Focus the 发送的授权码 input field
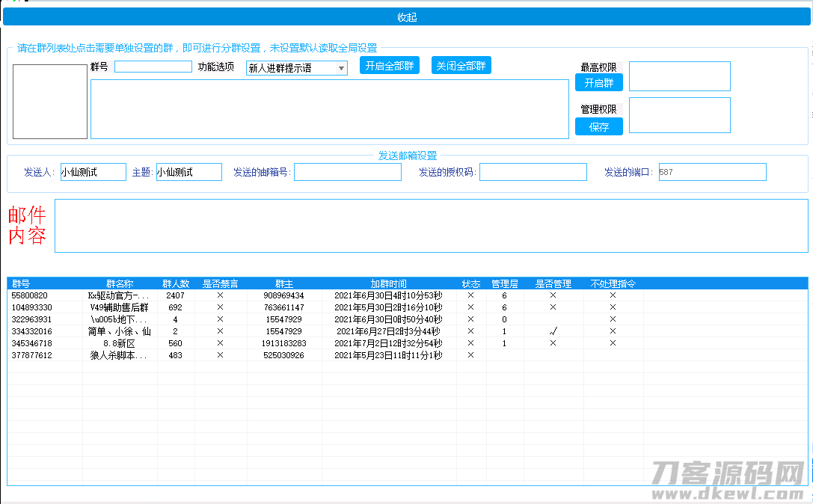 pos(533,172)
